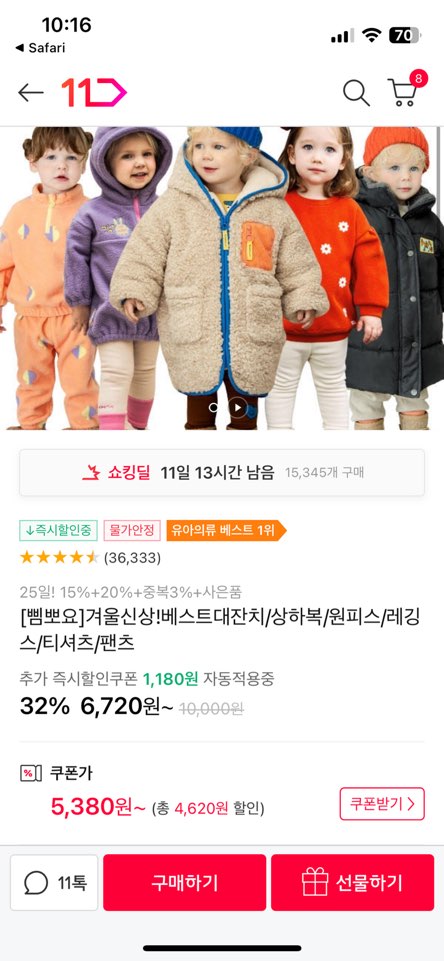Tap the 즉시할인중 tag

59,530
